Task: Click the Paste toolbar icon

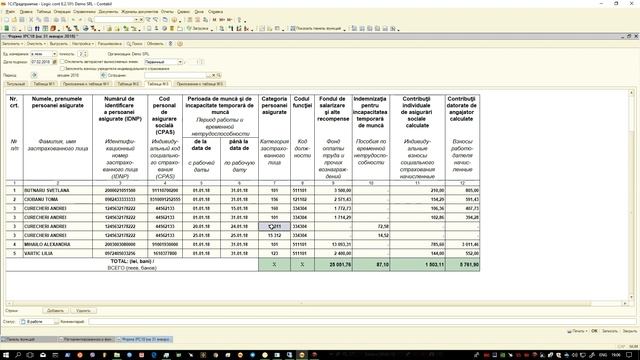Action: pos(47,20)
